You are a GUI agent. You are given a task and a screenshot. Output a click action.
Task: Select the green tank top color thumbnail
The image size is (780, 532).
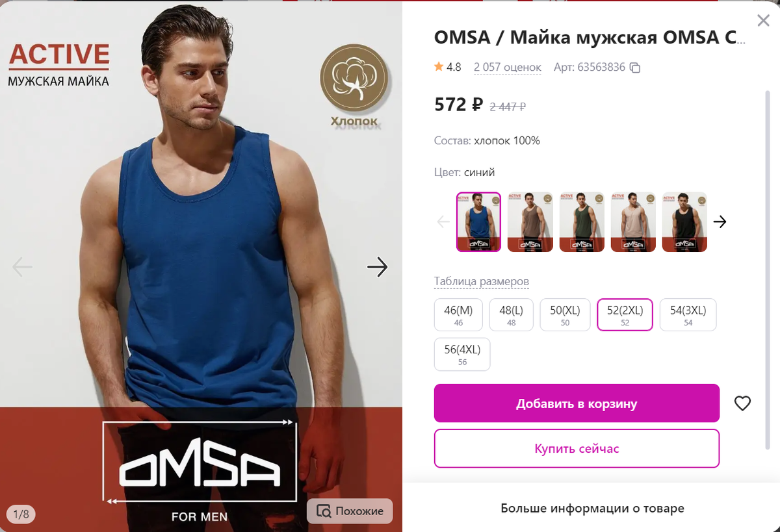tap(582, 222)
